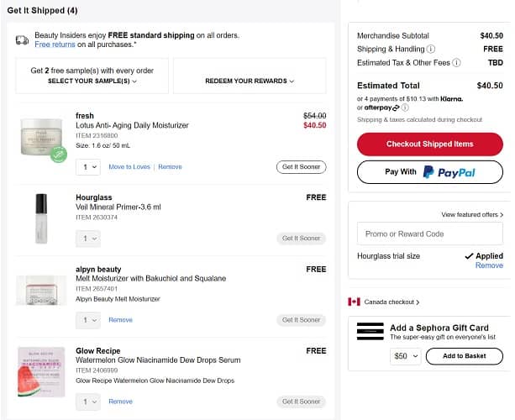Click Move to Loves link
Screen dimensions: 515x420
click(x=129, y=167)
